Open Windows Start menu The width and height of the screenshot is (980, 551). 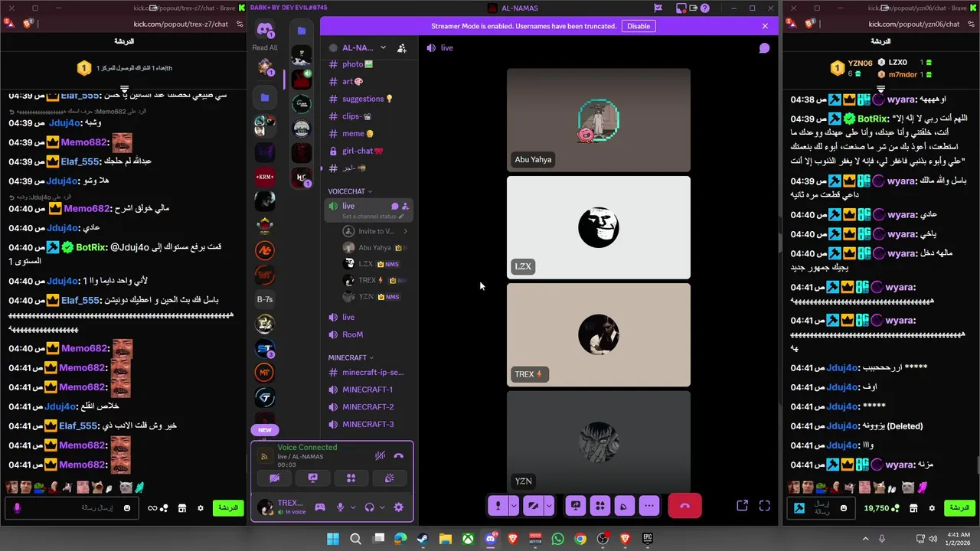click(333, 539)
